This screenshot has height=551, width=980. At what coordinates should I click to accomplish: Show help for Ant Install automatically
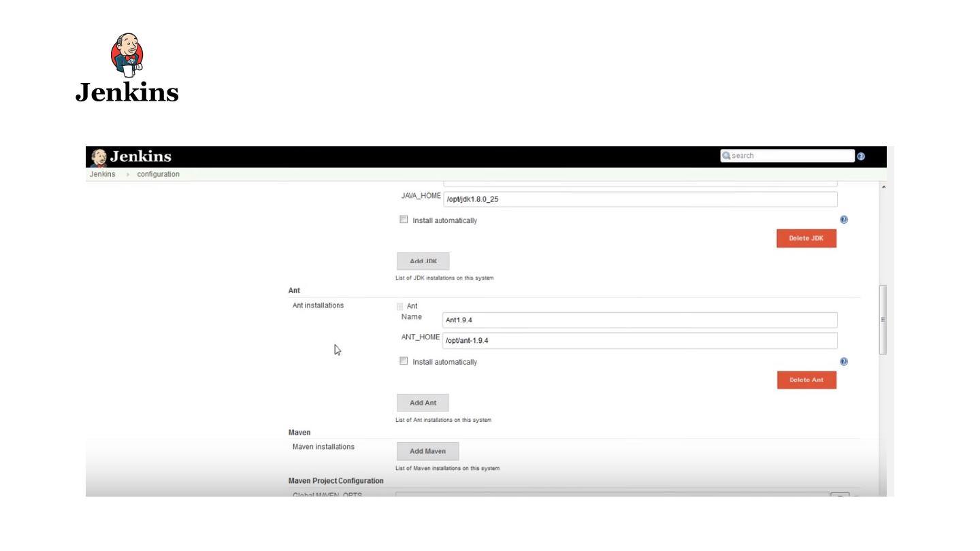click(x=844, y=362)
